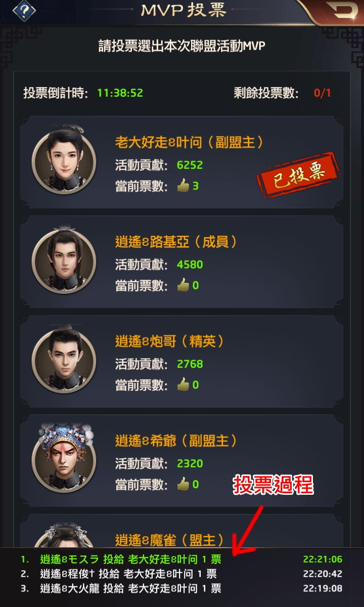This screenshot has width=364, height=607.
Task: Select player name 逍遙ﾖ炮哥（精英）
Action: (170, 341)
